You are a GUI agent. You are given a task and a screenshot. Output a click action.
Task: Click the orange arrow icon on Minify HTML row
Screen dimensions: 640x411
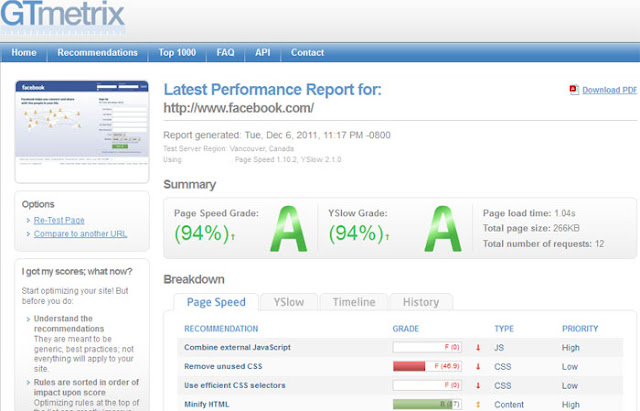tap(478, 404)
